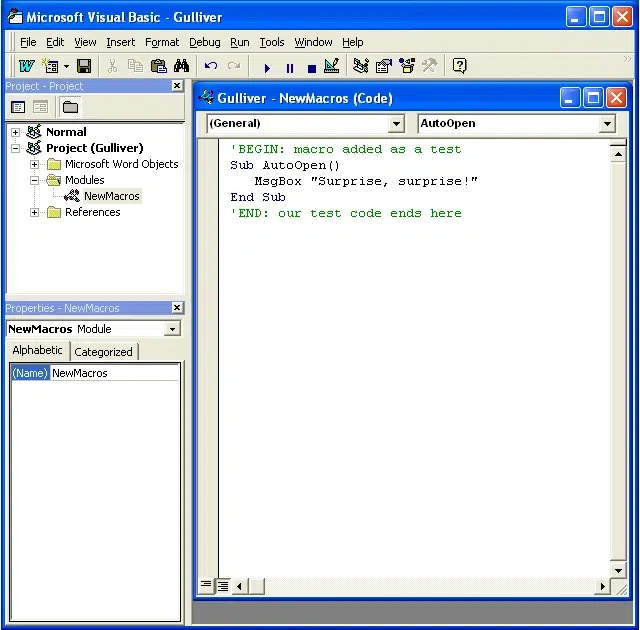Collapse the Modules folder
Viewport: 640px width, 630px height.
pos(35,180)
